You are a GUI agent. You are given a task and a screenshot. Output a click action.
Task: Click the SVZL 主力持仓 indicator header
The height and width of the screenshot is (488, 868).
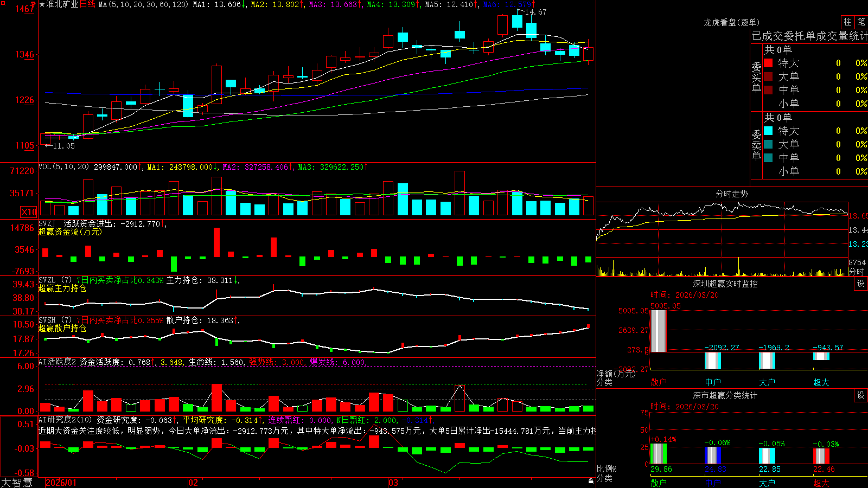click(x=138, y=280)
